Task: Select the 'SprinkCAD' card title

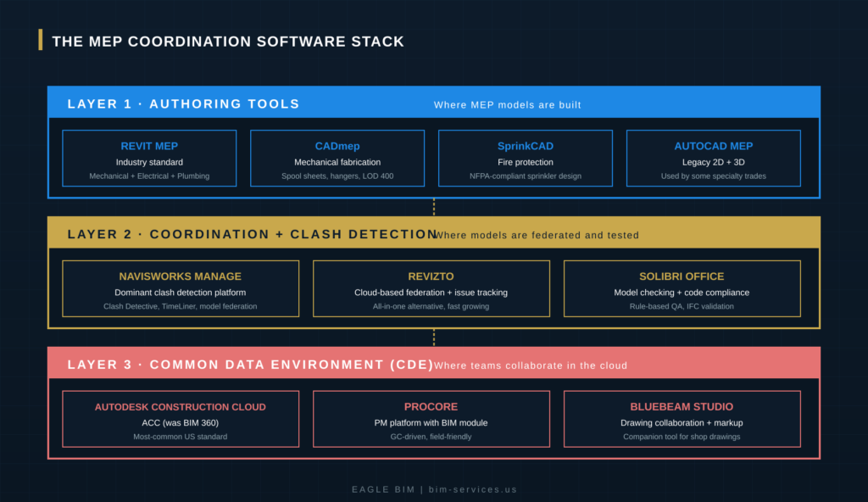Action: (526, 147)
